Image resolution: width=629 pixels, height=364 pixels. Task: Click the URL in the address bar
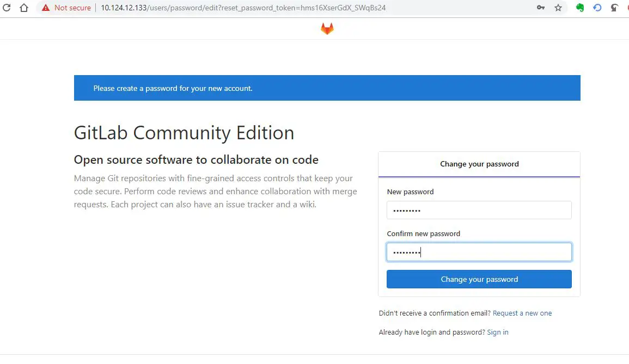(x=243, y=8)
